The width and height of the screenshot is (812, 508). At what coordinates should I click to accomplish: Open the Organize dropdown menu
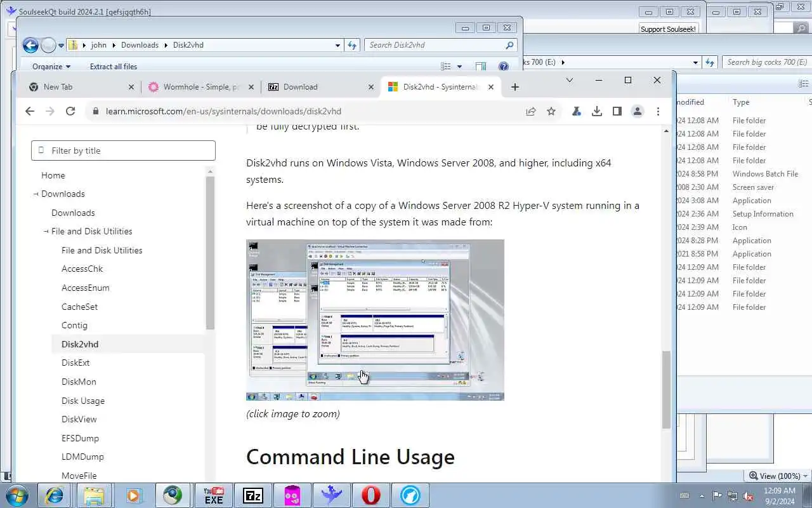point(51,66)
